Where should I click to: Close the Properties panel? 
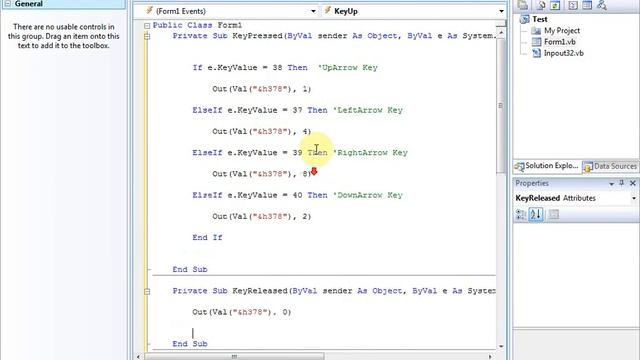point(633,183)
